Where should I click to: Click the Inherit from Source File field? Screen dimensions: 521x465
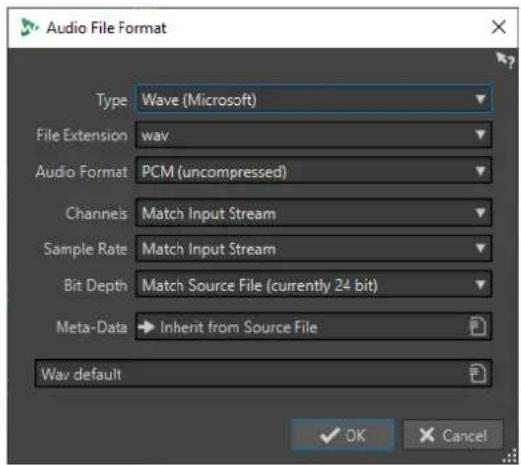[313, 326]
